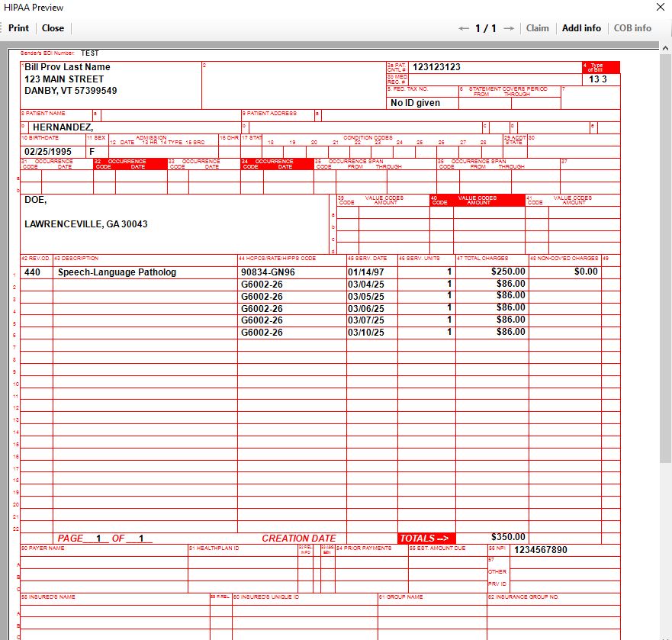This screenshot has height=640, width=672.
Task: Click $86.00 charge on the 03/07/25 line
Action: 511,320
